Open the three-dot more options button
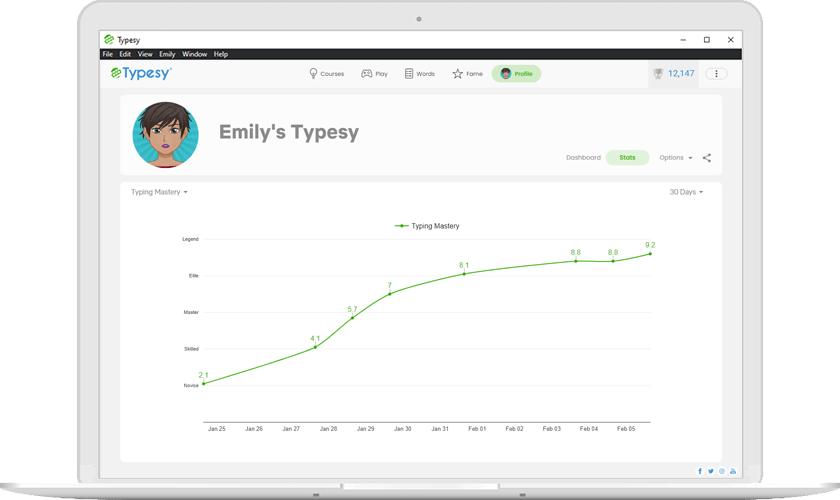This screenshot has height=500, width=840. pos(716,74)
